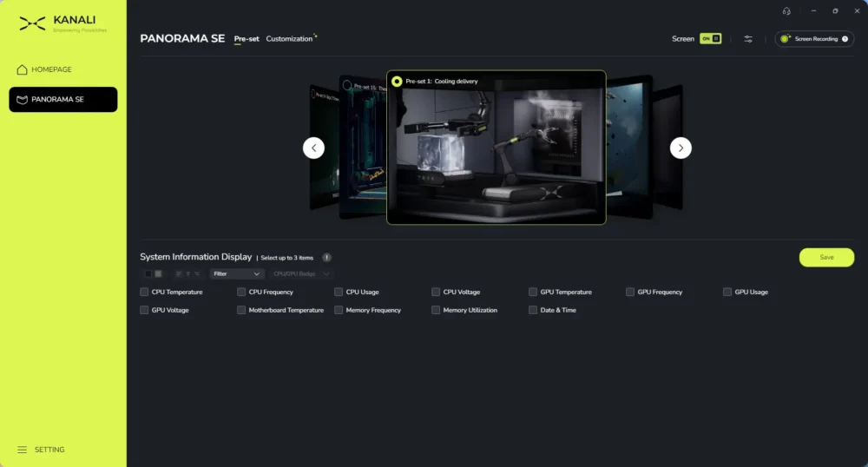Select the Pre-set 15 radio button
This screenshot has height=467, width=868.
(x=347, y=85)
